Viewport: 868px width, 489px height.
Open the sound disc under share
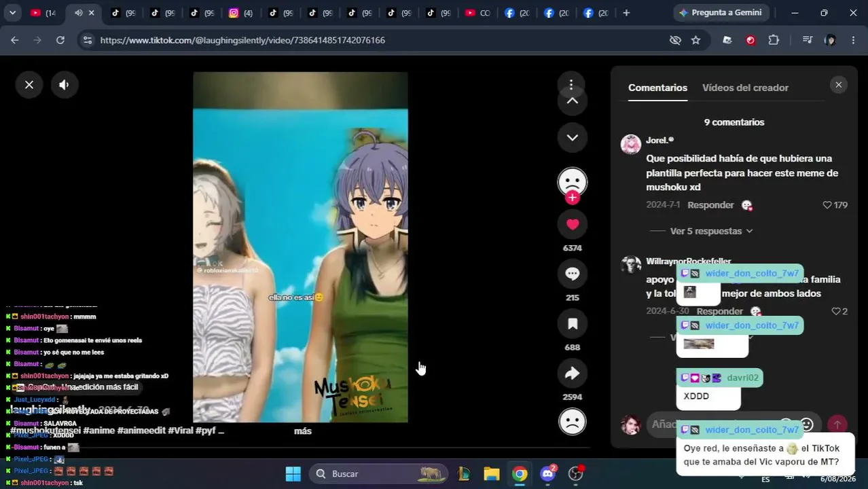(573, 422)
